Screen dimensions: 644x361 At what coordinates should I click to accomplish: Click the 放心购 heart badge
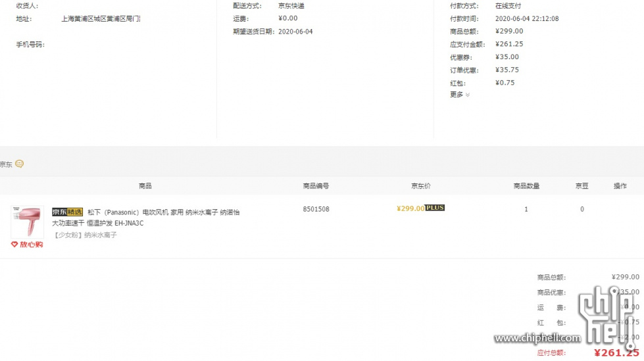27,245
